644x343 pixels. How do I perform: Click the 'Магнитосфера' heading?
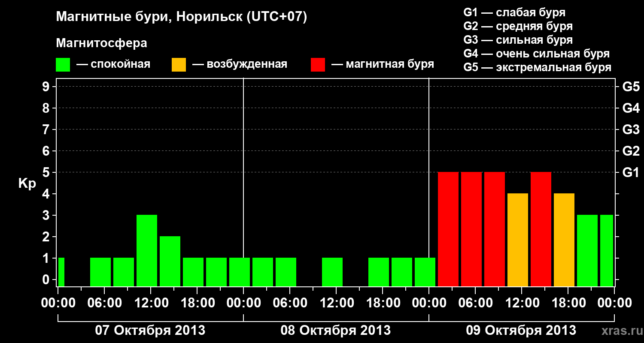point(101,43)
